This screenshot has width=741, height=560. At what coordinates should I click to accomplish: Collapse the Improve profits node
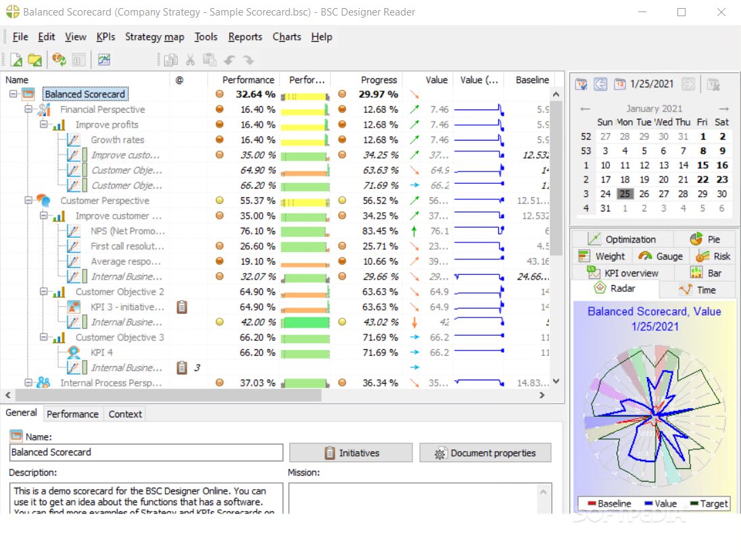pyautogui.click(x=43, y=124)
